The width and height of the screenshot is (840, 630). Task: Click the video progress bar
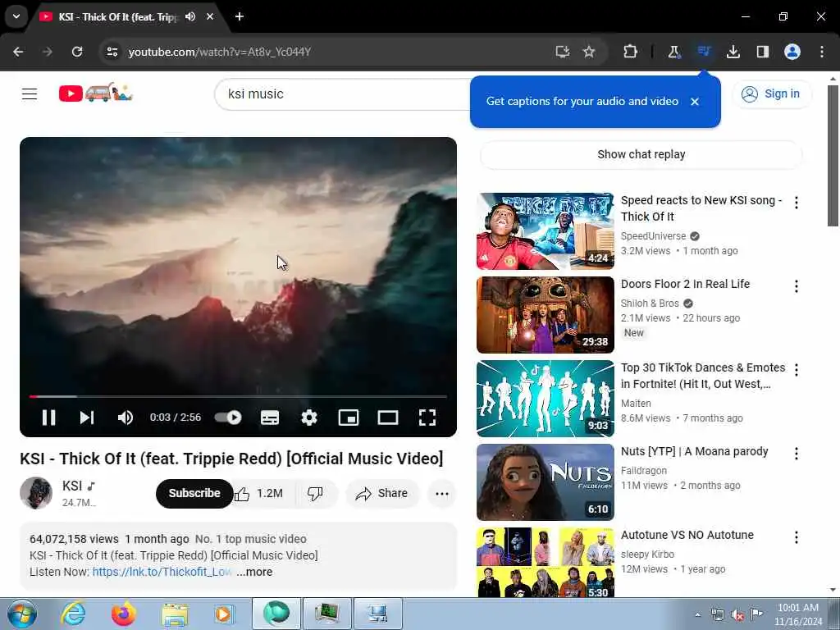(238, 396)
